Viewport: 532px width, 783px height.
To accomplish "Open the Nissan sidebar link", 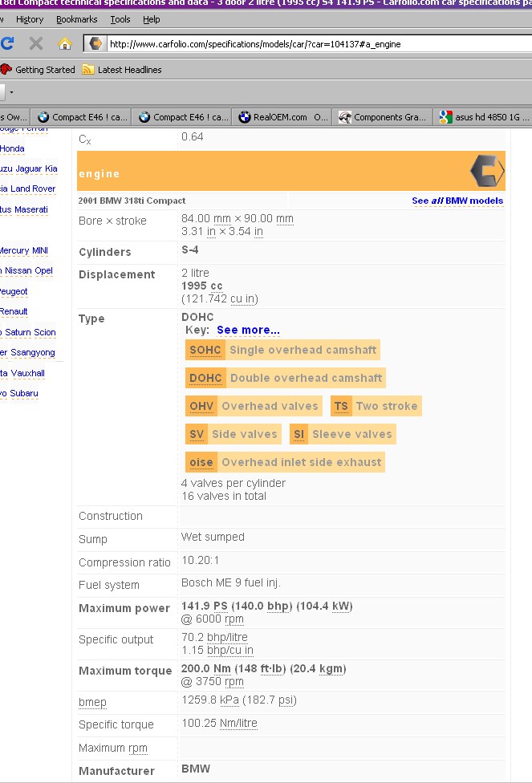I will coord(18,270).
